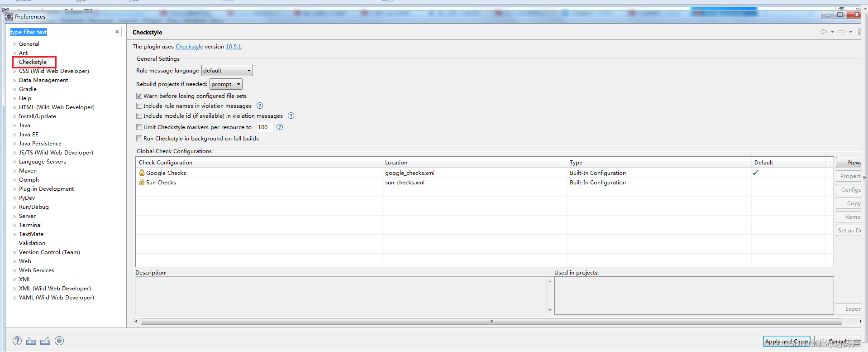Follow the Checkstyle hyperlink
This screenshot has width=868, height=352.
point(189,47)
